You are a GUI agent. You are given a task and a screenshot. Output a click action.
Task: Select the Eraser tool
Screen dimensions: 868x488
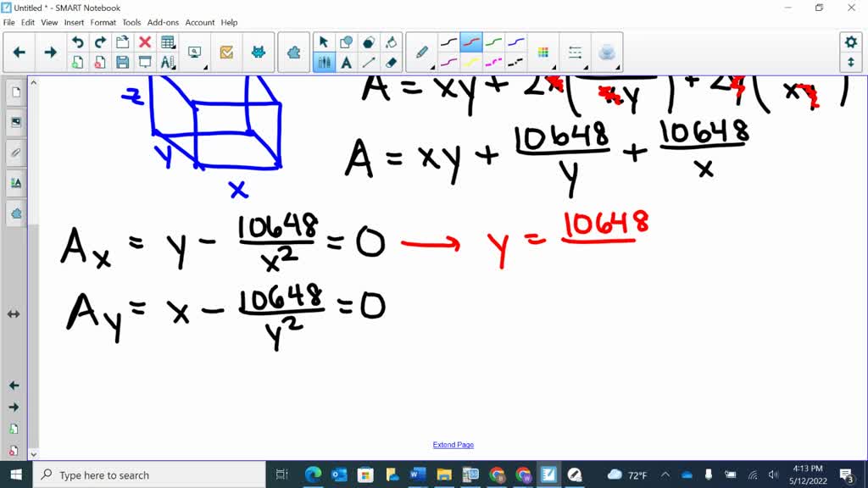tap(391, 62)
